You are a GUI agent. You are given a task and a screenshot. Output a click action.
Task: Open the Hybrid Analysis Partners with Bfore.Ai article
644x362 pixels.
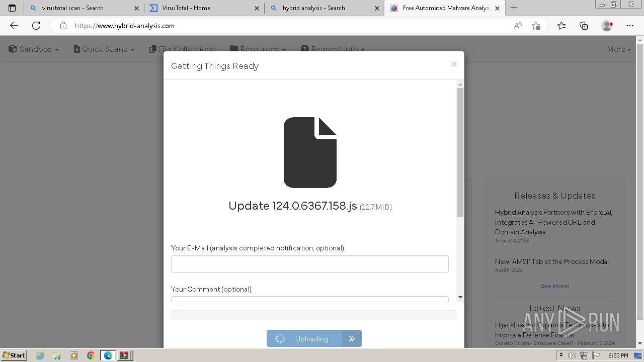553,222
